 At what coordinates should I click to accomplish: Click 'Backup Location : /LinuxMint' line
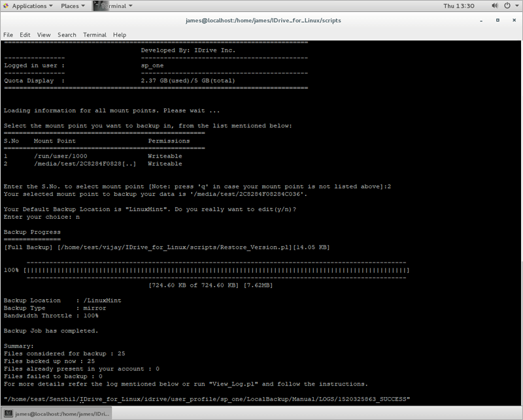62,300
